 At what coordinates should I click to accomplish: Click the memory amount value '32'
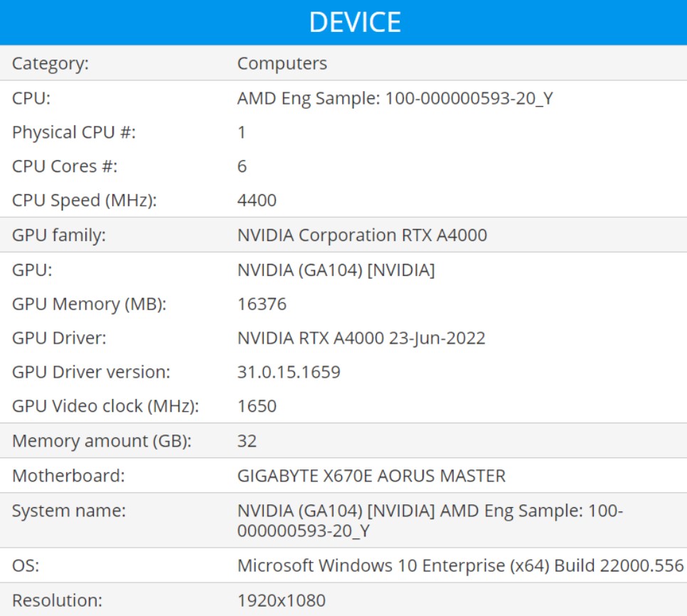[247, 441]
